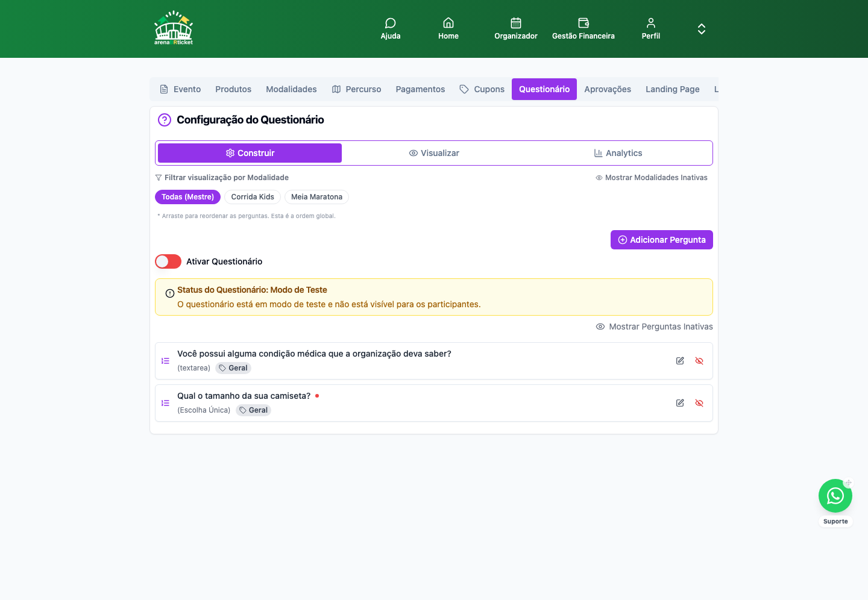
Task: Switch to Analytics view
Action: click(x=618, y=153)
